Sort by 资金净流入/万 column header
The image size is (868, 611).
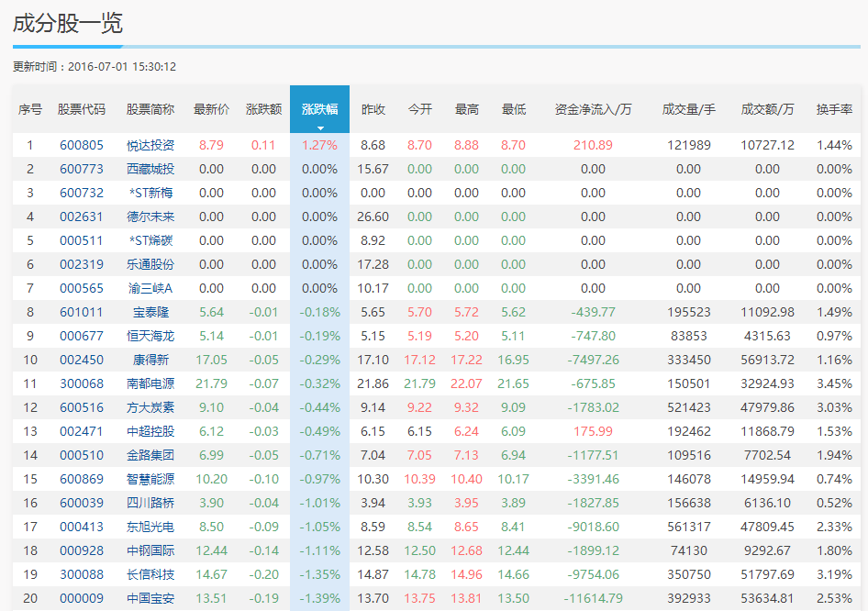coord(595,108)
